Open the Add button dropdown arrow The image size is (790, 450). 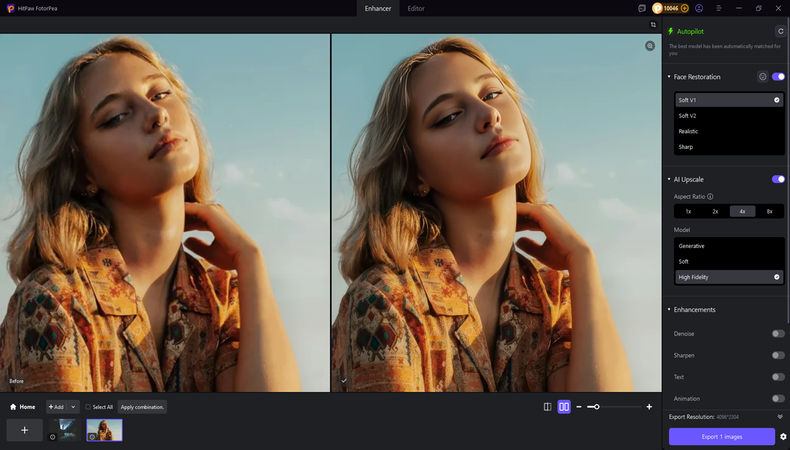(x=73, y=407)
